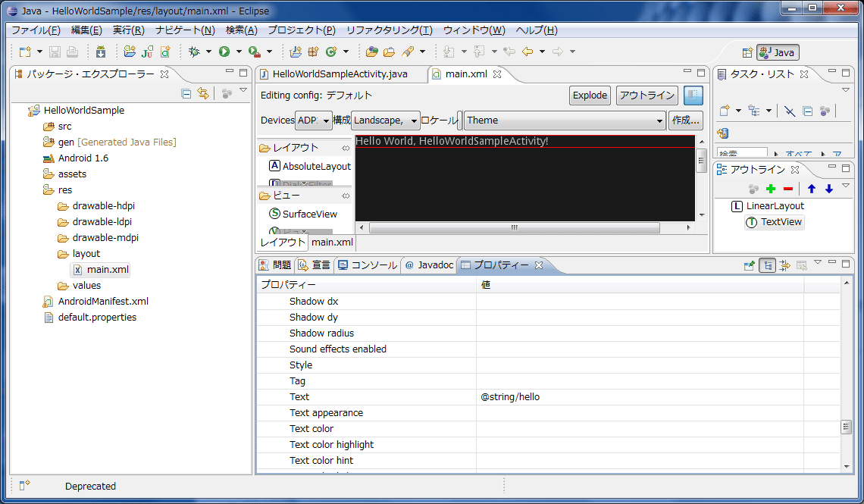Select AbsoluteLayout in palette
This screenshot has width=864, height=504.
point(310,166)
